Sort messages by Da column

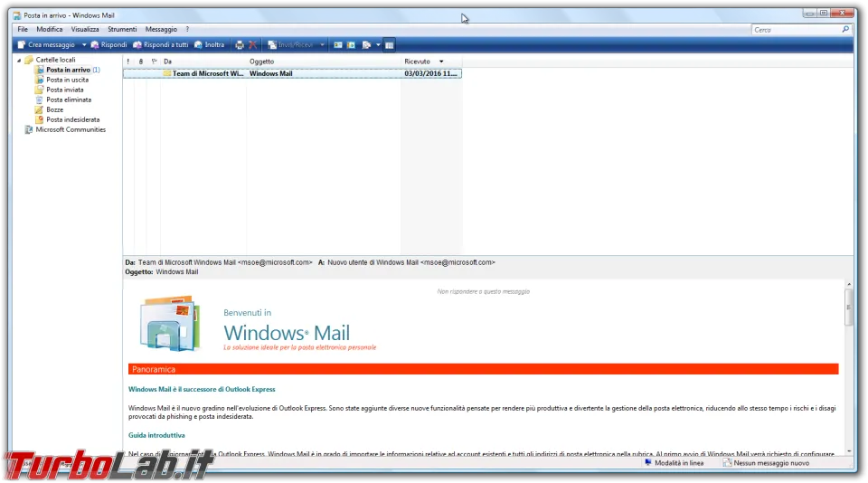[203, 62]
